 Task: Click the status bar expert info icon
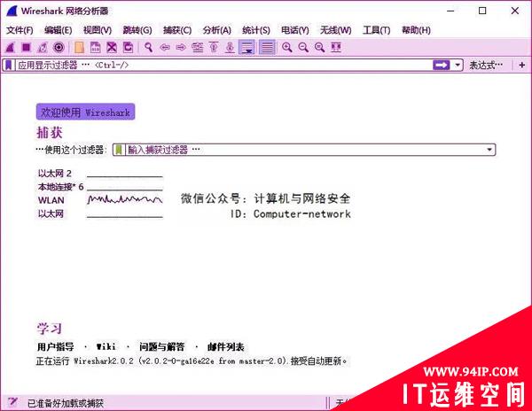(x=12, y=402)
